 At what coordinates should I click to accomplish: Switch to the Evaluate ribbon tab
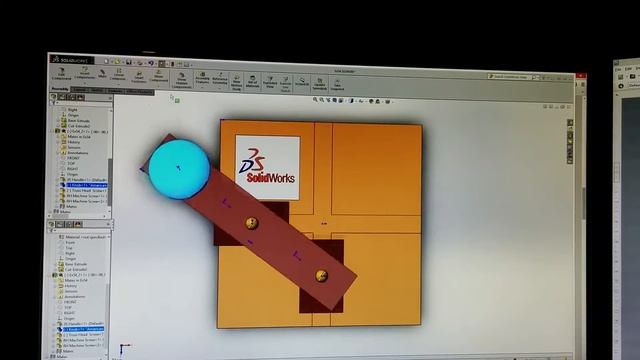(x=115, y=91)
